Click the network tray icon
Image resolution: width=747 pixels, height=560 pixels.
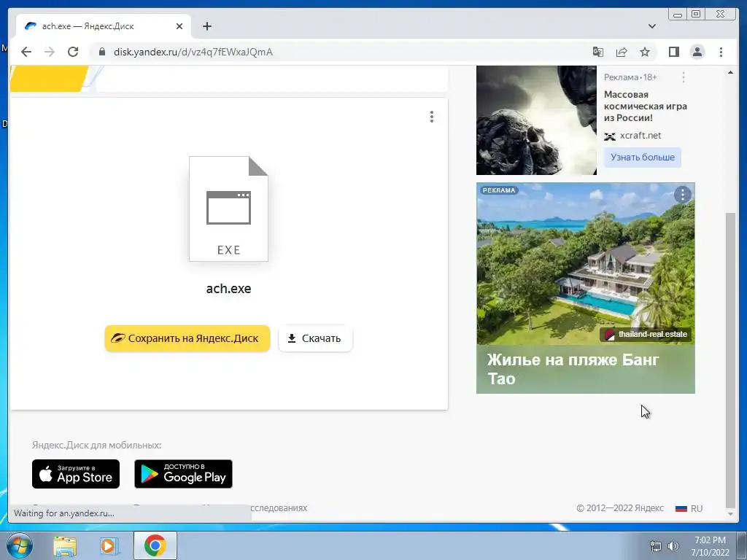coord(656,546)
